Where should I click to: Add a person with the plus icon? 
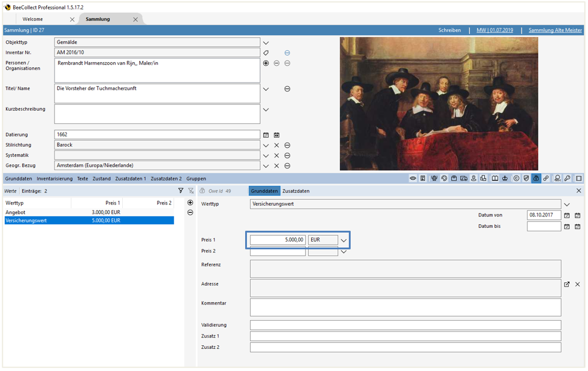coord(266,63)
